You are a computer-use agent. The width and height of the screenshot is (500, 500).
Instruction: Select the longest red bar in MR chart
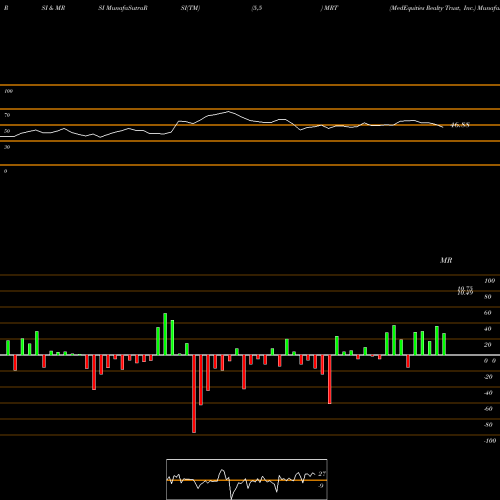[x=194, y=394]
